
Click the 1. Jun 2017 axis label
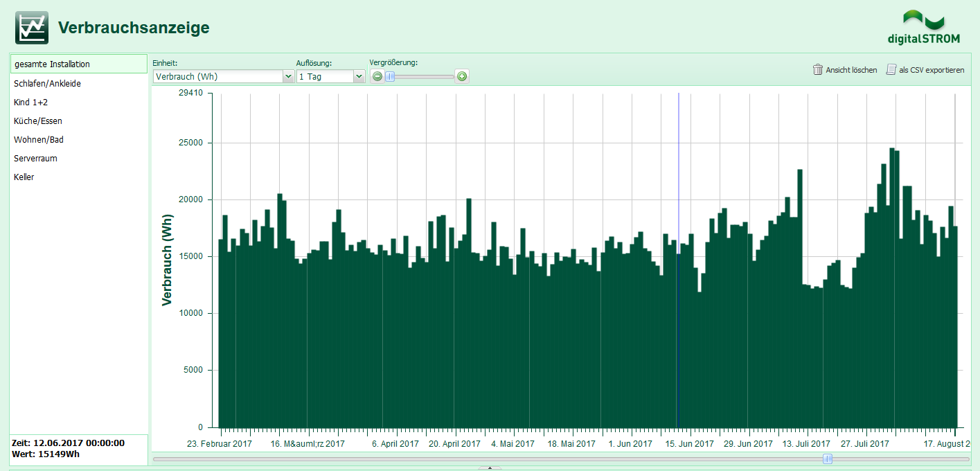coord(630,443)
